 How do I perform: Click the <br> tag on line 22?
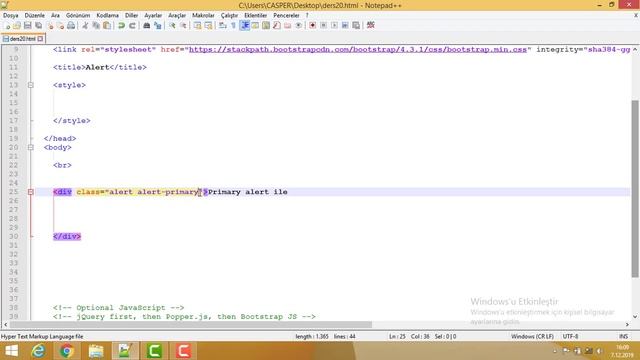click(x=62, y=165)
